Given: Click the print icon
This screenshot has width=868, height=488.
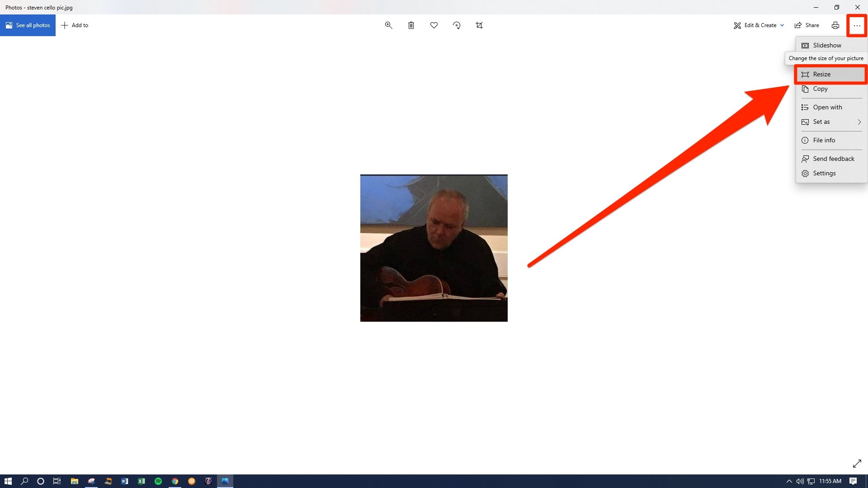Looking at the screenshot, I should [x=835, y=25].
